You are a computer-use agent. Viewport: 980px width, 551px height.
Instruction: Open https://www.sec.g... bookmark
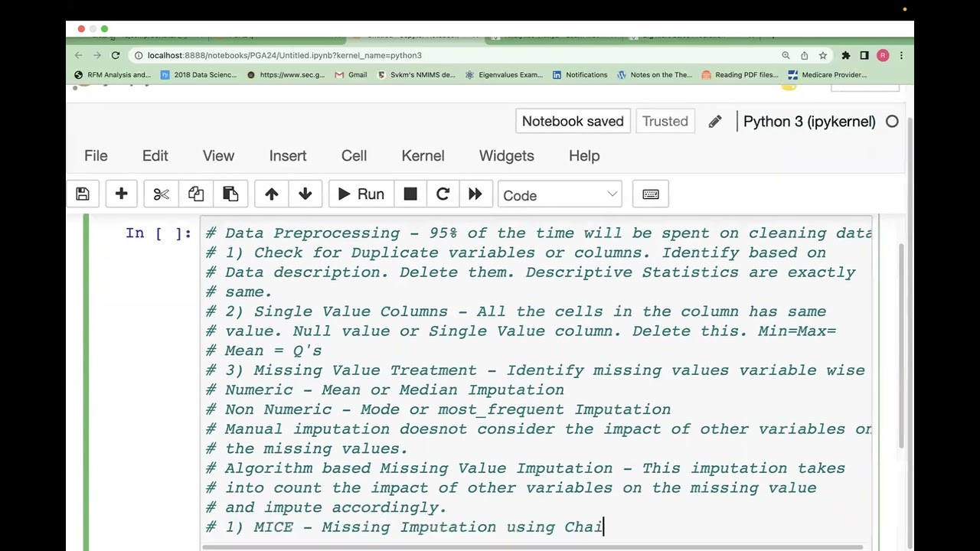[x=286, y=75]
